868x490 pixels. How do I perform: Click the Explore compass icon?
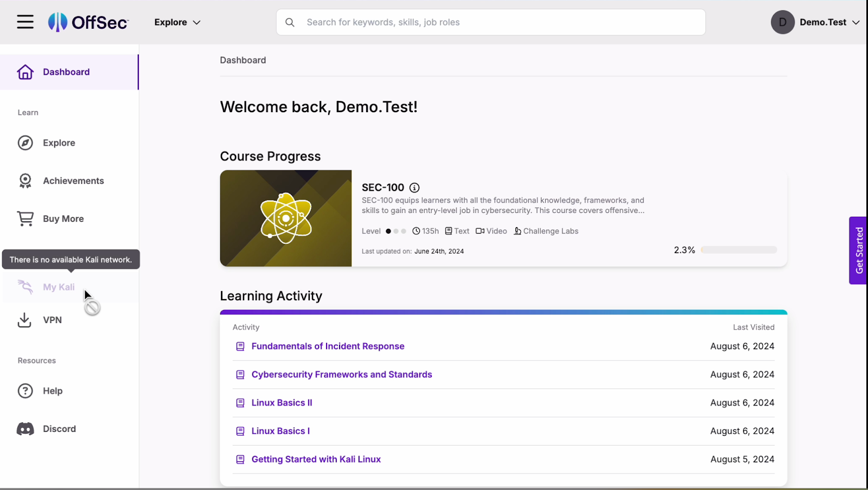[25, 143]
